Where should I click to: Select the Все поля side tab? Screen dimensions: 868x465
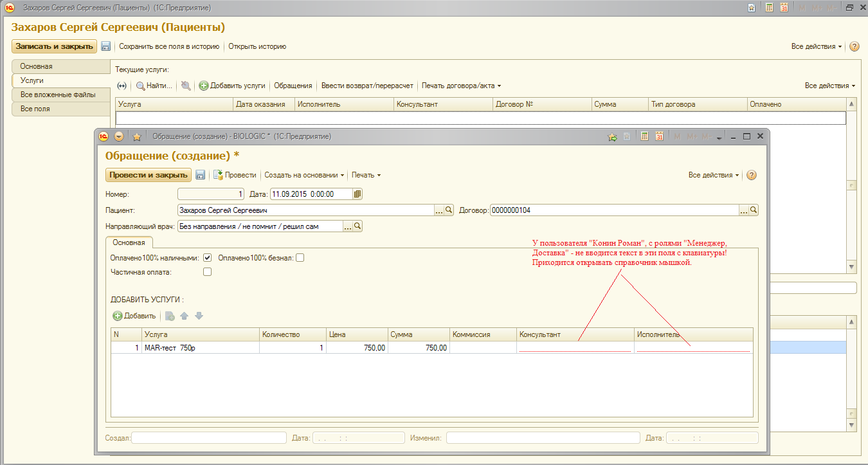[x=35, y=109]
